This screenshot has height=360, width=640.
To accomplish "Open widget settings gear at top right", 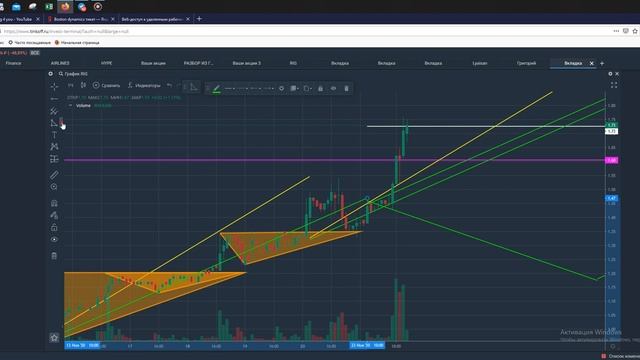I will (610, 74).
